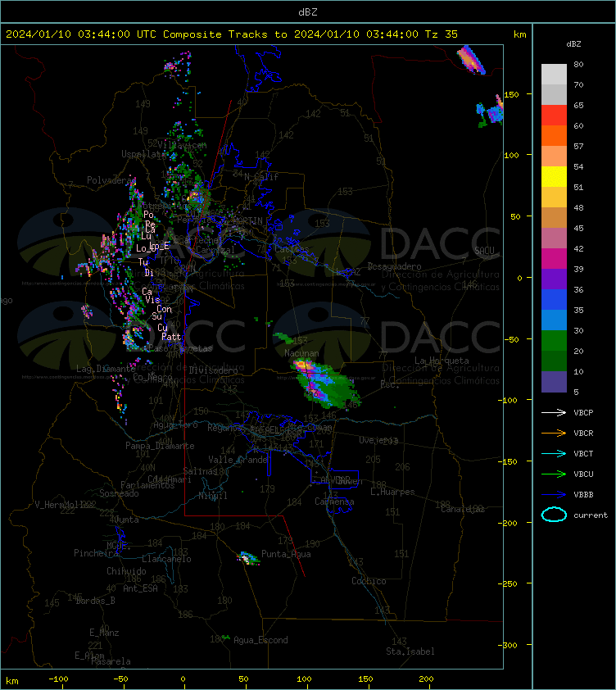
Task: Click the orange VBCR arrow in legend
Action: click(x=554, y=433)
